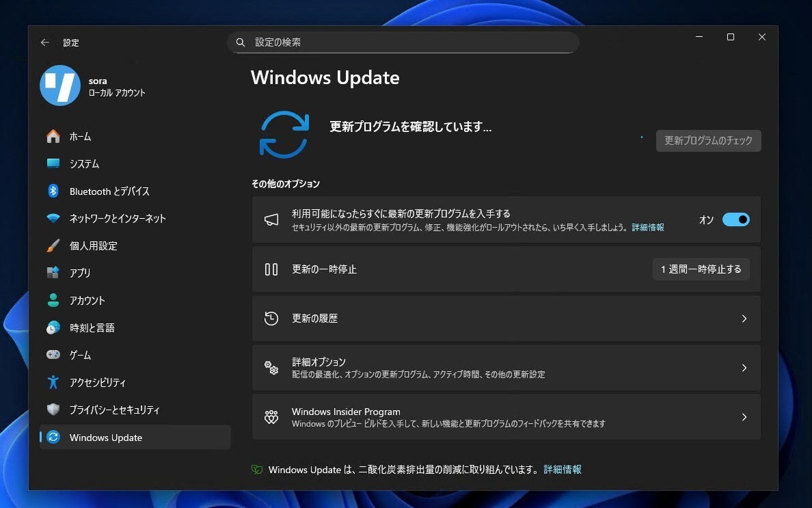
Task: Open システム settings page
Action: pyautogui.click(x=135, y=163)
